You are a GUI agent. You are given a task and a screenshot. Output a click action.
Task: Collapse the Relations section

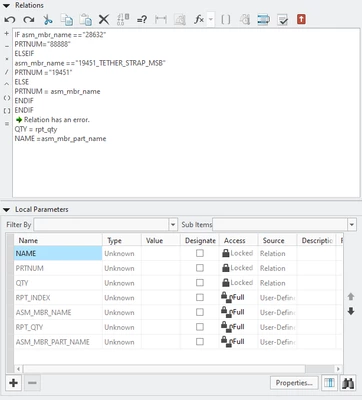point(6,6)
